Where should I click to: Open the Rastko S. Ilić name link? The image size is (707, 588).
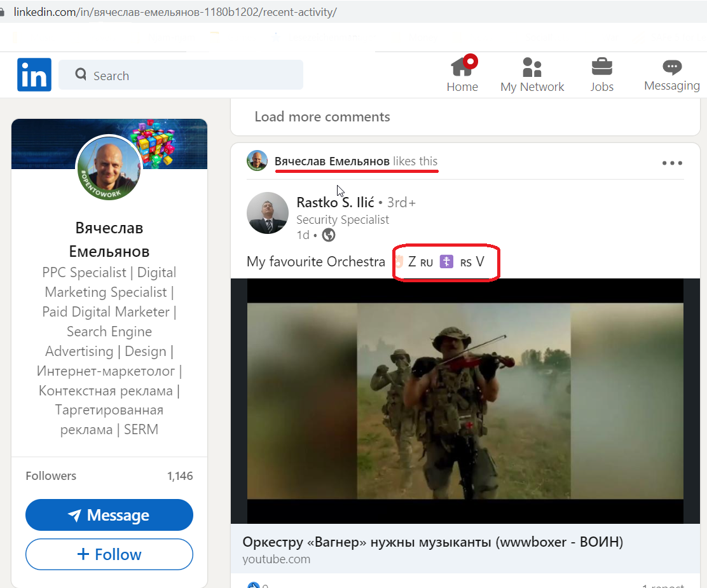coord(336,203)
